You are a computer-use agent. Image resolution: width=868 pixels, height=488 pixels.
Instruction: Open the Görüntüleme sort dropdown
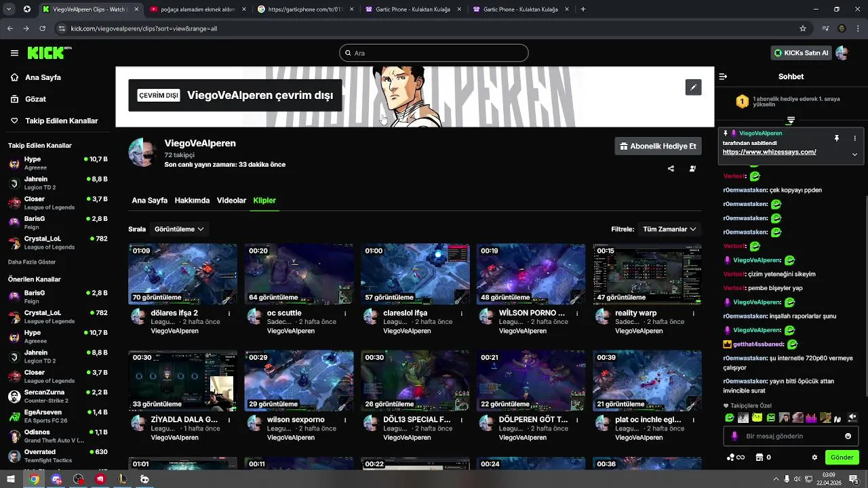[179, 229]
